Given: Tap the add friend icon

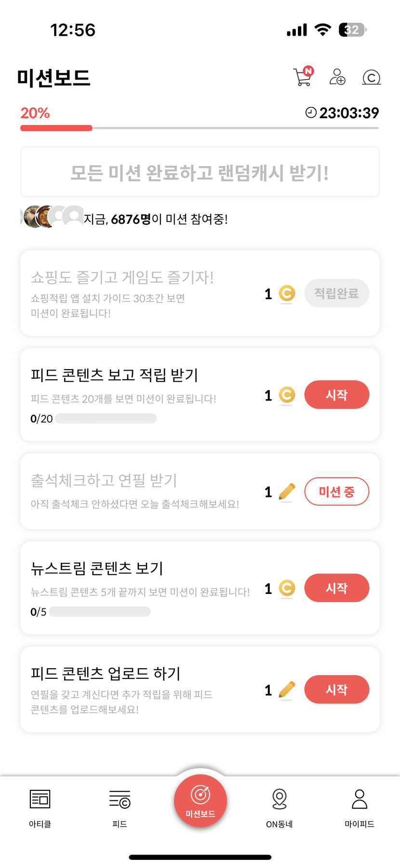Looking at the screenshot, I should (337, 77).
